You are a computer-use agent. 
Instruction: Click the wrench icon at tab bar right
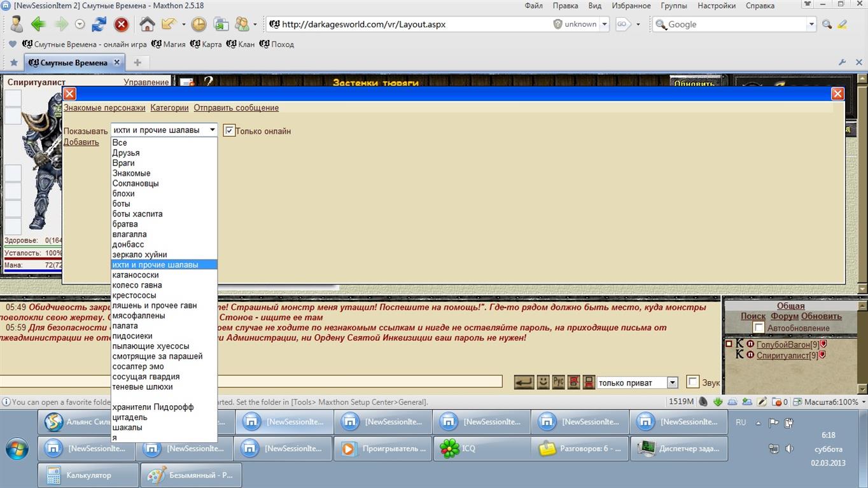coord(842,62)
